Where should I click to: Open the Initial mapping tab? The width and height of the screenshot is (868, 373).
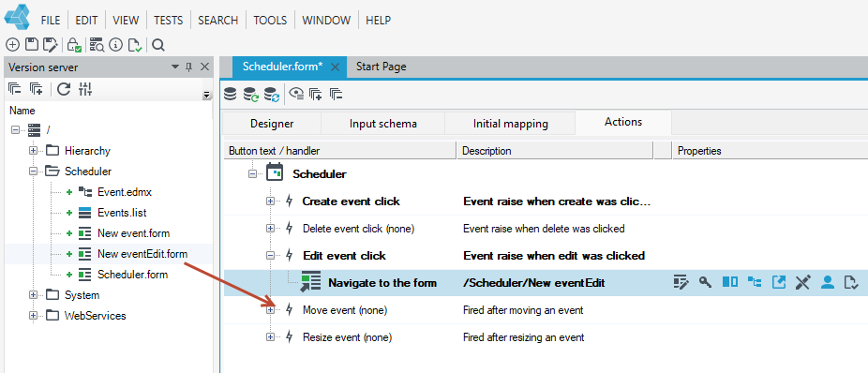[510, 124]
